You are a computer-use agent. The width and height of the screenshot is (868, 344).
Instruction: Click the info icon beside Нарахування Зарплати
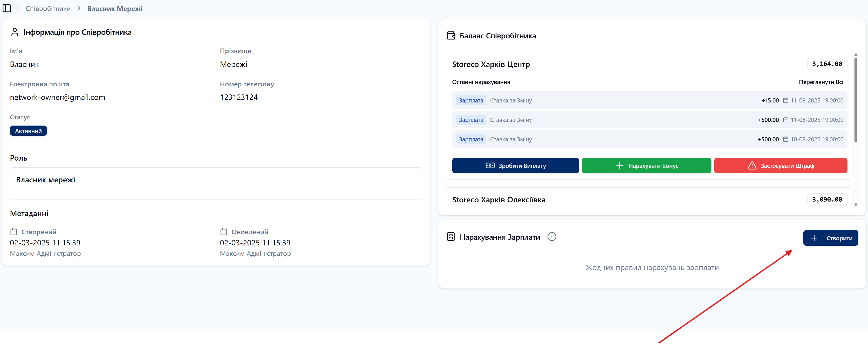click(551, 237)
